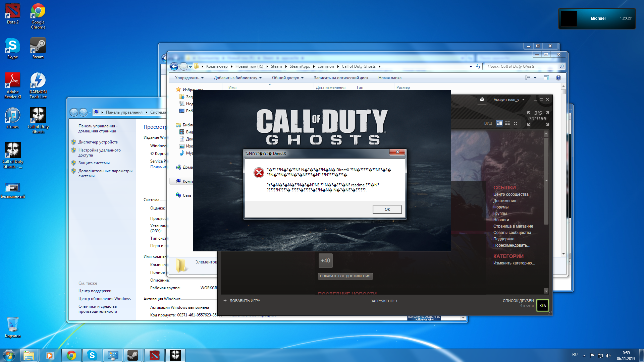644x362 pixels.
Task: Open Центр сообщества link in Steam
Action: click(x=511, y=194)
